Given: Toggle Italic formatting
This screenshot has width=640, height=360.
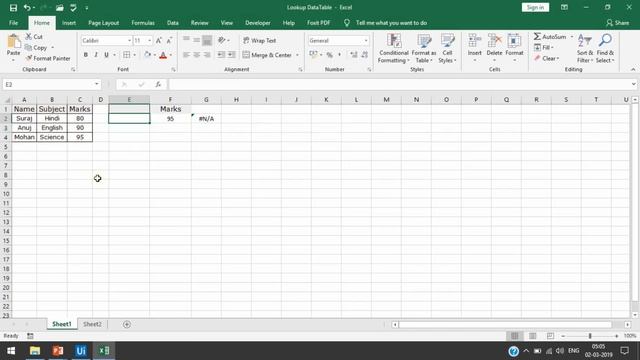Looking at the screenshot, I should point(96,55).
